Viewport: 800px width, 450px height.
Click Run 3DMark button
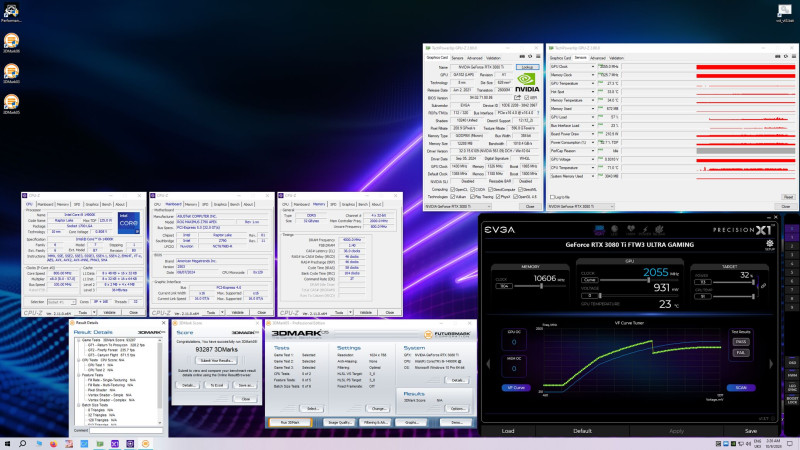pos(290,422)
